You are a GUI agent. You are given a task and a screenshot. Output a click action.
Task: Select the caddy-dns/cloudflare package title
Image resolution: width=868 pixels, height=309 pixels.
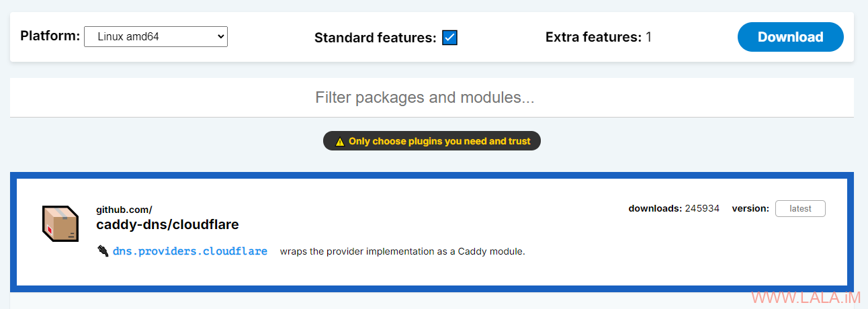[x=167, y=224]
